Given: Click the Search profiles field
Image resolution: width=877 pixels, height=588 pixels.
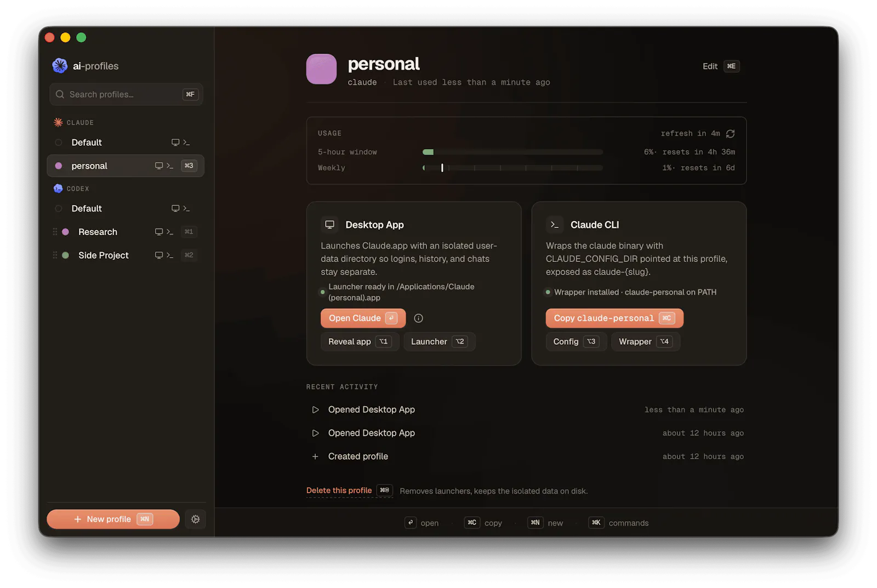Looking at the screenshot, I should (126, 94).
